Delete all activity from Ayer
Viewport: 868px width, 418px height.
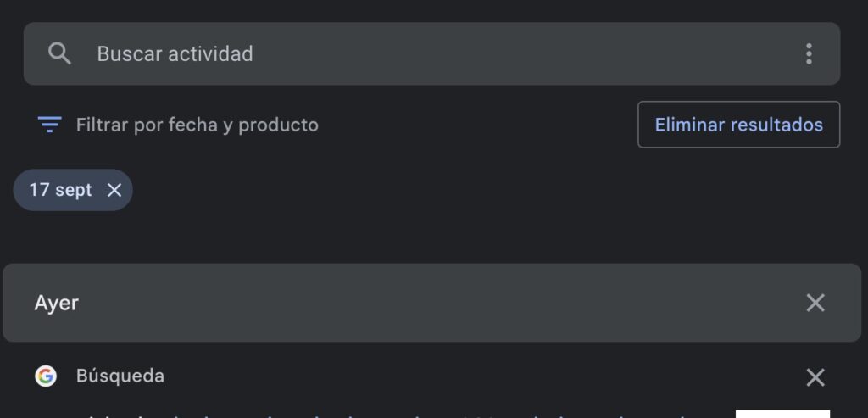click(x=815, y=303)
